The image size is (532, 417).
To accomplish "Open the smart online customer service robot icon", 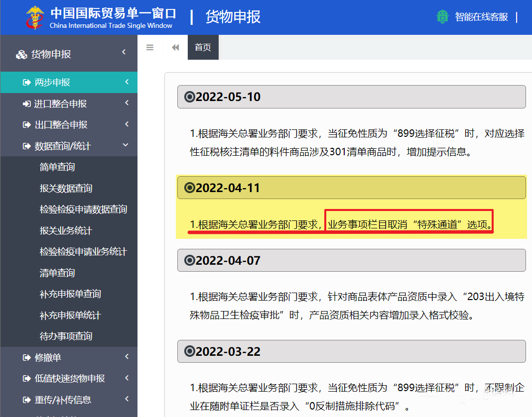I will pos(442,17).
